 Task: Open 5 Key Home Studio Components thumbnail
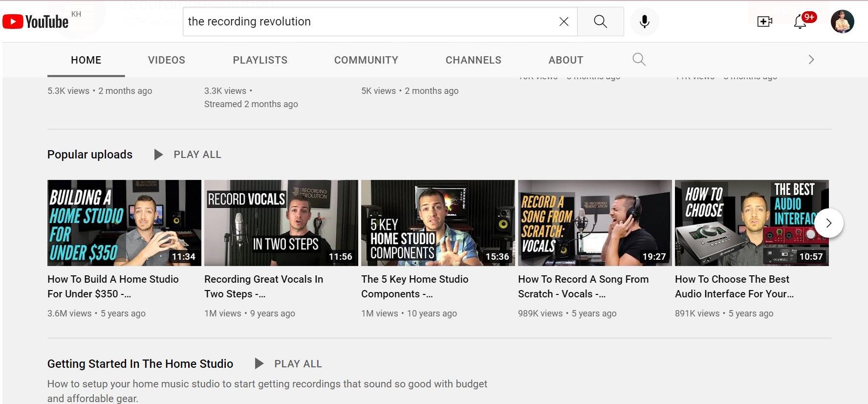click(438, 223)
